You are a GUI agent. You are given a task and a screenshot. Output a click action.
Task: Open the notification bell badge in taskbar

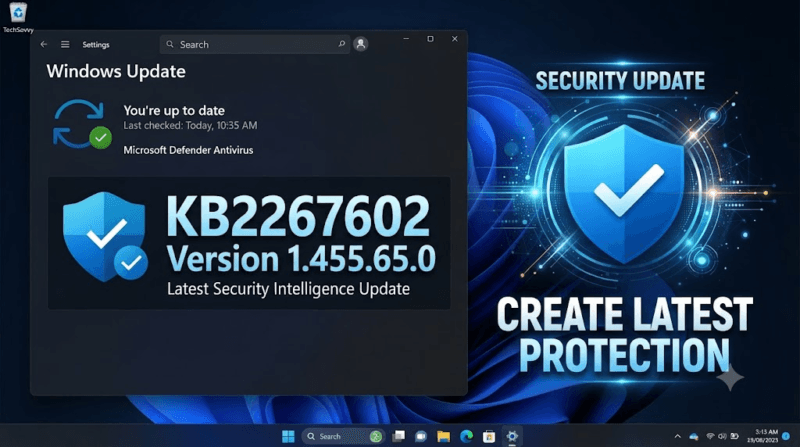click(786, 436)
